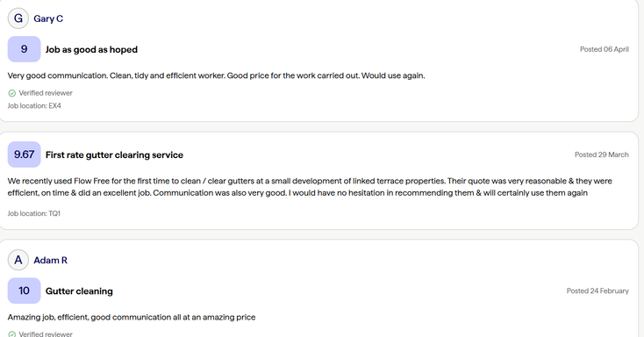The image size is (644, 337).
Task: Click the 9.67 rating badge
Action: click(x=25, y=154)
